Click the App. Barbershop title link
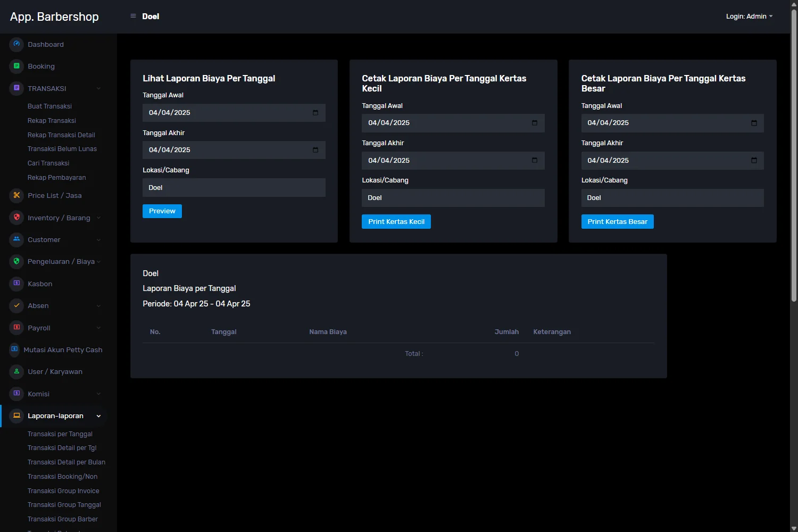 (x=54, y=16)
